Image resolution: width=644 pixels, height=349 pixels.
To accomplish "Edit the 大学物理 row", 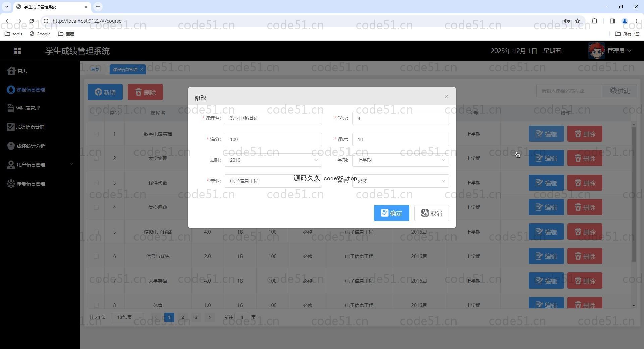I will tap(546, 158).
